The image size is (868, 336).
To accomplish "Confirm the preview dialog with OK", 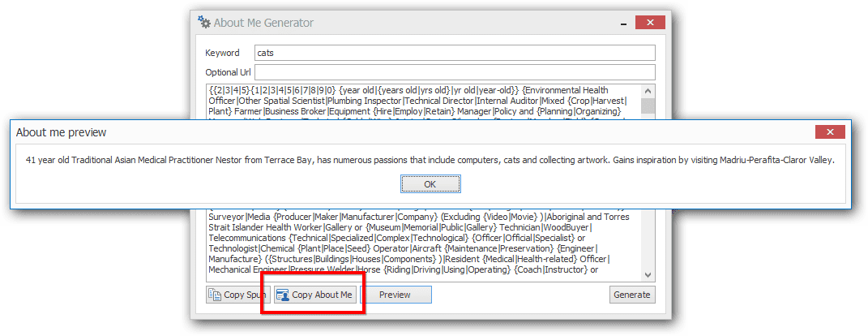I will coord(430,183).
